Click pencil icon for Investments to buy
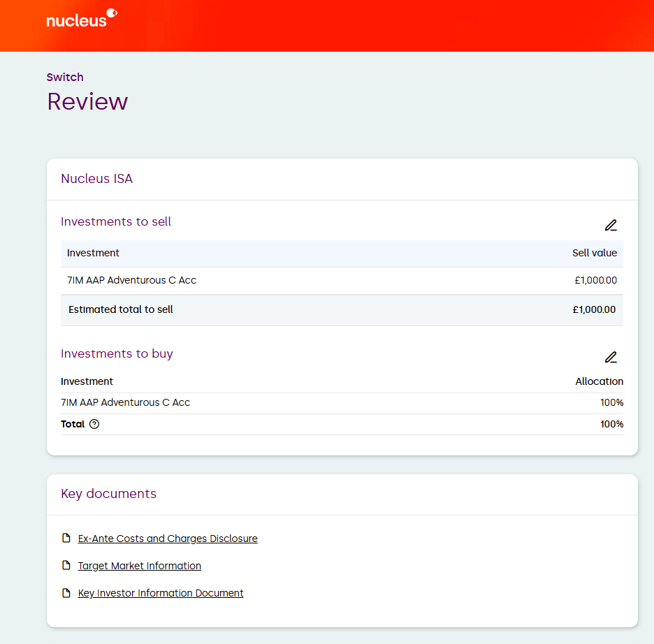 click(x=611, y=358)
